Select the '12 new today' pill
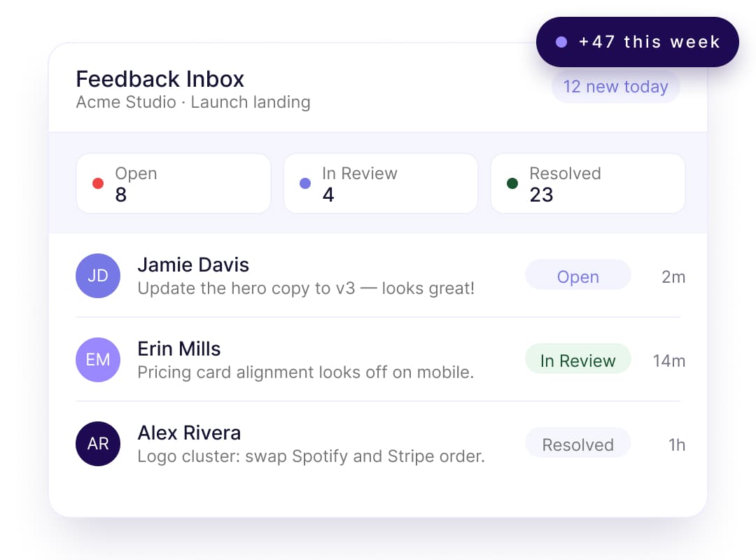This screenshot has width=756, height=560. coord(616,87)
